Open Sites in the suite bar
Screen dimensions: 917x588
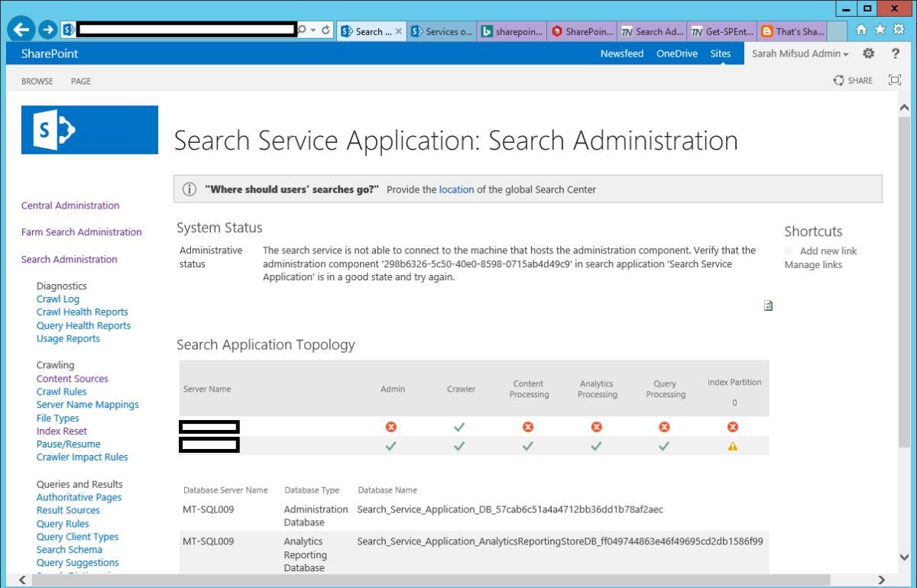pyautogui.click(x=721, y=53)
